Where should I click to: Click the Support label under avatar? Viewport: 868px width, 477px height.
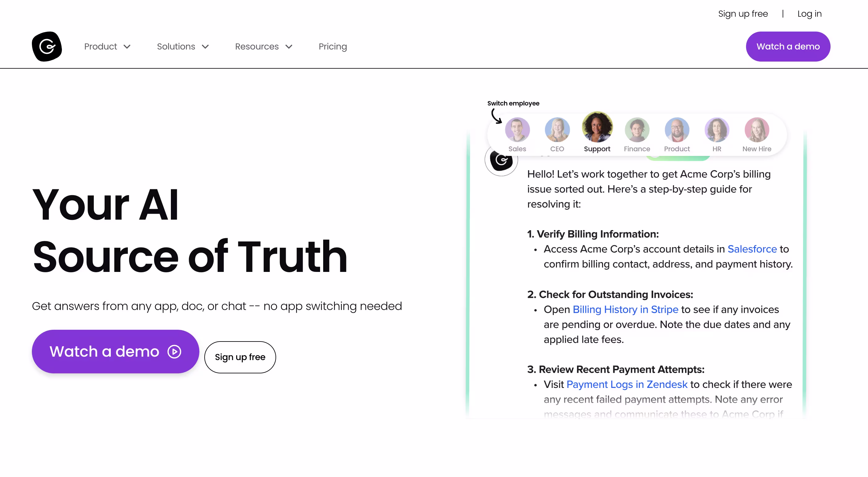[597, 149]
